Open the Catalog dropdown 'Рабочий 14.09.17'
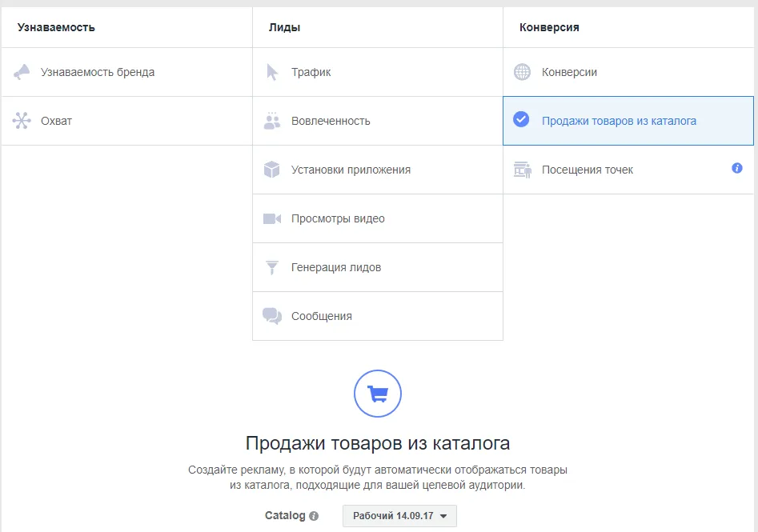This screenshot has height=532, width=758. (399, 515)
